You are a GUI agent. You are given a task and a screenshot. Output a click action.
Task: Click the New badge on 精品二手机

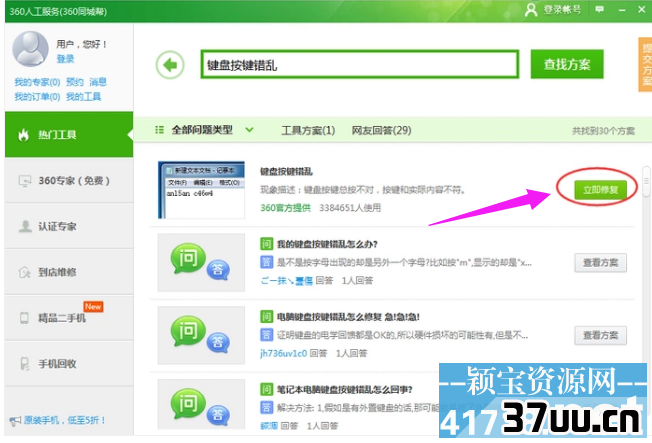(93, 307)
